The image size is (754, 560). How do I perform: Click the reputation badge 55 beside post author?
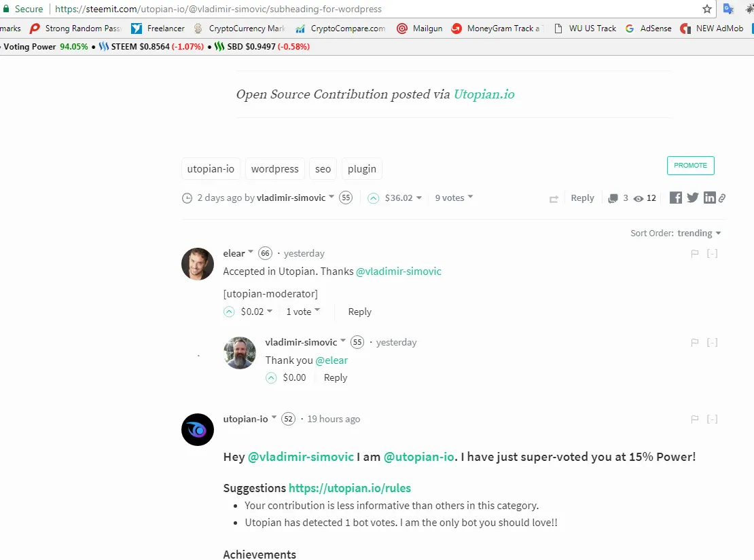pyautogui.click(x=346, y=198)
